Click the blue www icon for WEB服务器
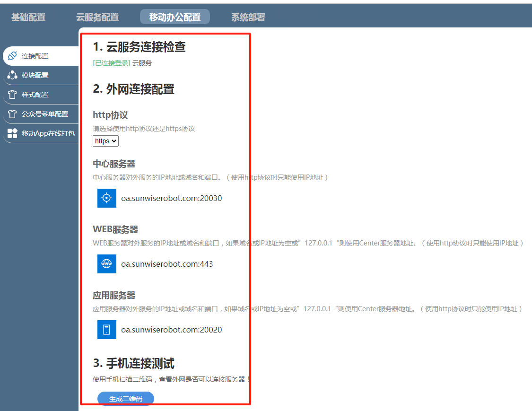The image size is (532, 411). click(x=106, y=264)
